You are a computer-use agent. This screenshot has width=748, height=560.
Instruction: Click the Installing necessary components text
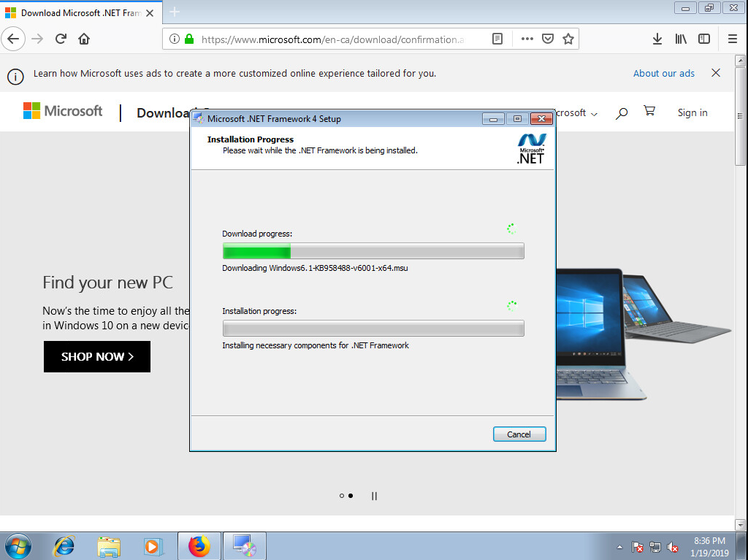tap(316, 345)
